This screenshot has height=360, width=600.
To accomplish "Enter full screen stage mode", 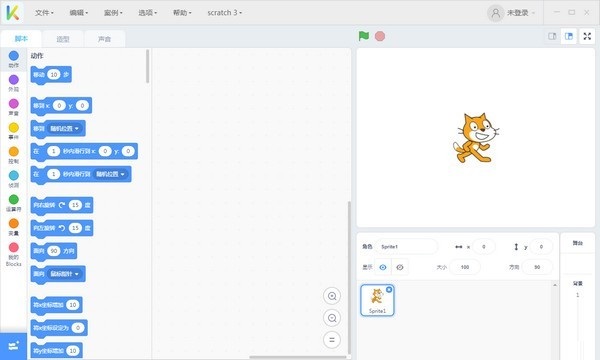I will [x=587, y=36].
